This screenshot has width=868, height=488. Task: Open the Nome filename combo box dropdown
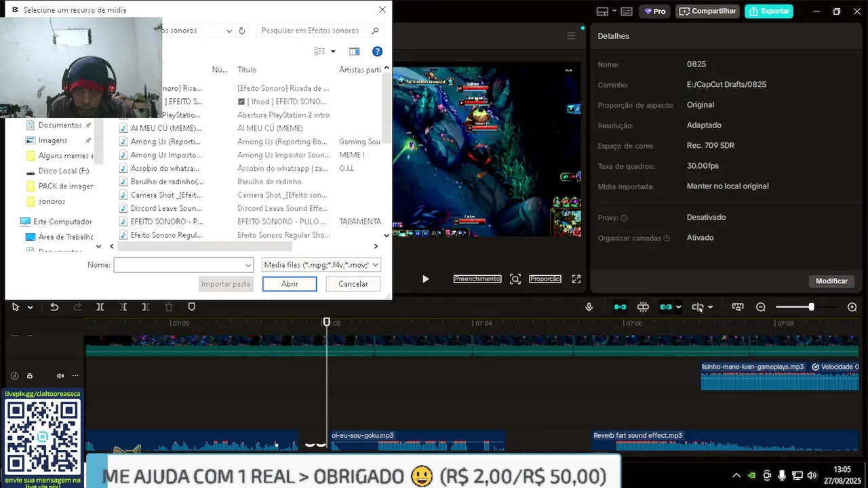[248, 265]
